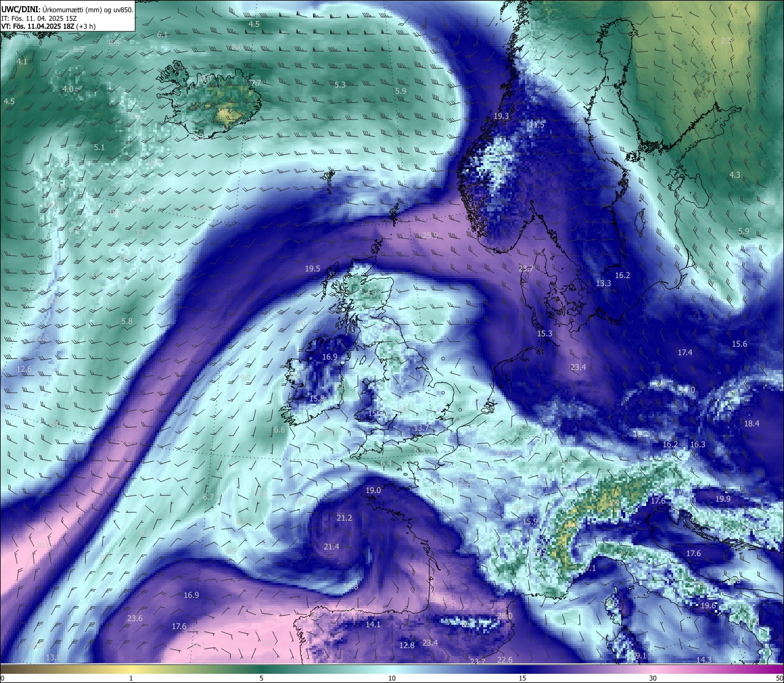This screenshot has width=784, height=683.
Task: Click the 'UWC/DINI: Úrkomumætti (mm) og uv850.' title
Action: point(67,9)
